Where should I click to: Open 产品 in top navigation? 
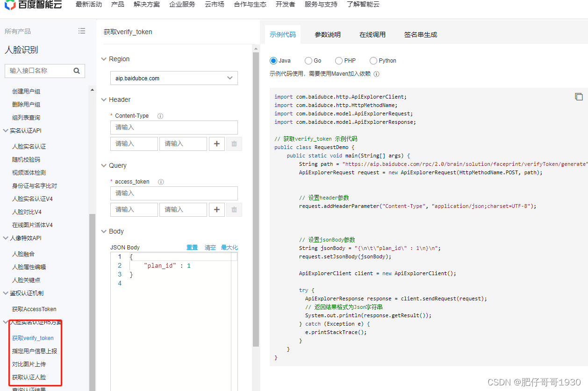[118, 4]
